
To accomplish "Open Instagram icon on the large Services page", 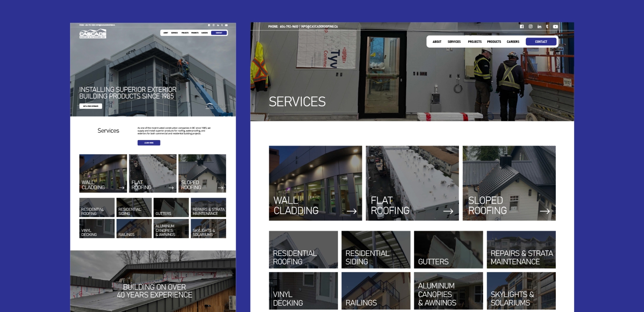I will tap(530, 27).
